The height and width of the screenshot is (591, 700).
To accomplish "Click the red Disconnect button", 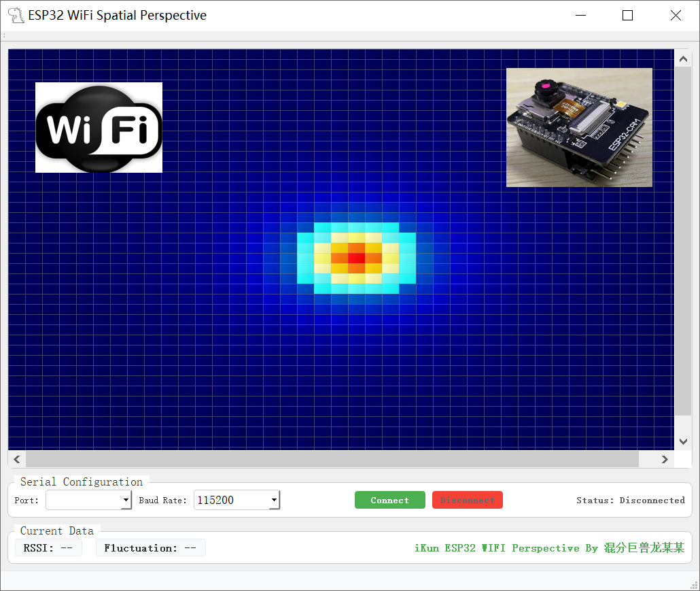I will (x=468, y=500).
